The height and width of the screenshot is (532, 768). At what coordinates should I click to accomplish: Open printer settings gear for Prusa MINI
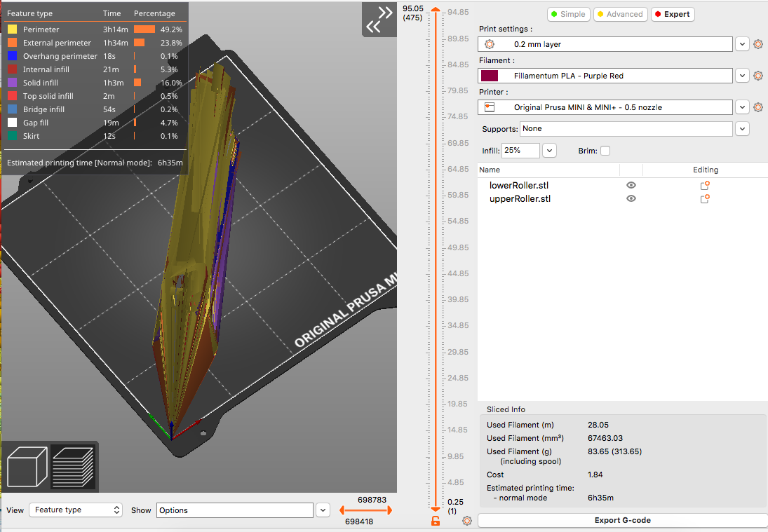(757, 107)
